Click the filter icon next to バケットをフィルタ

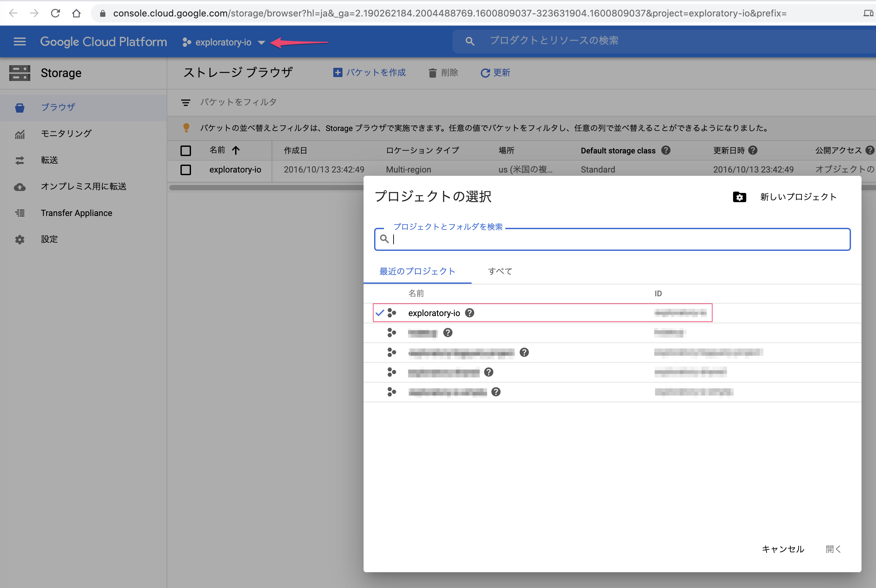pos(186,102)
